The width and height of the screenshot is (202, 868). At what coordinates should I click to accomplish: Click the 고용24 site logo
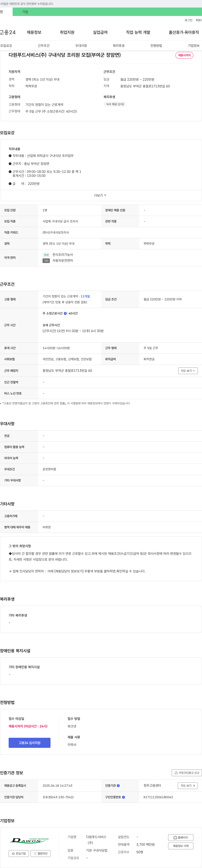coord(8,32)
